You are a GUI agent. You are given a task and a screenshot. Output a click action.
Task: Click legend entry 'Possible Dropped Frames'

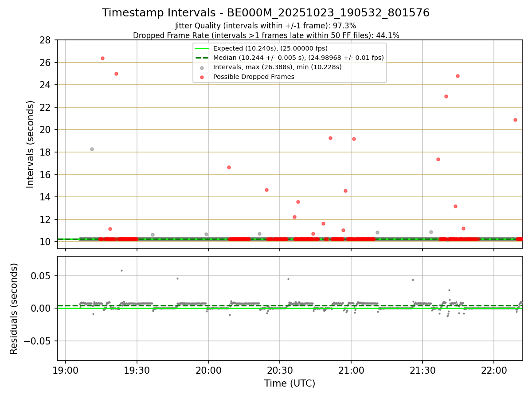pyautogui.click(x=254, y=77)
